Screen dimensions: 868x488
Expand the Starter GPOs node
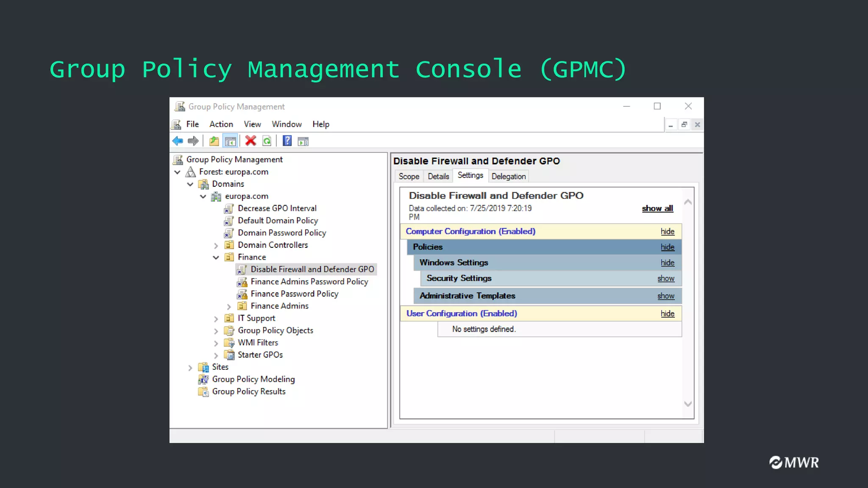216,356
